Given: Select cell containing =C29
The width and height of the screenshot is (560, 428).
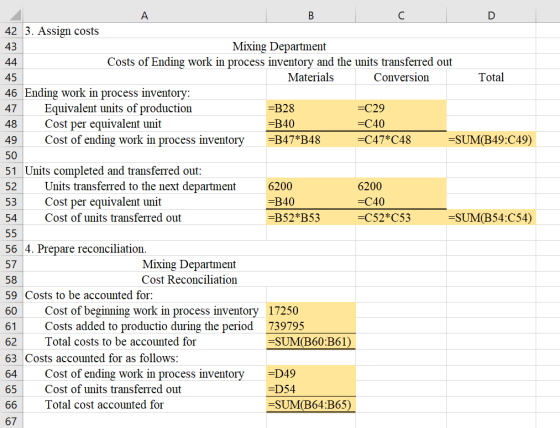Looking at the screenshot, I should click(x=401, y=108).
